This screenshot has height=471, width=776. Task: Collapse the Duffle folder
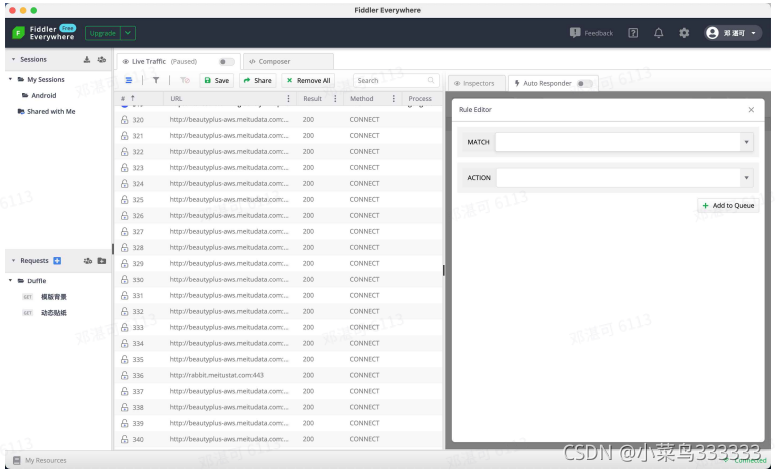[x=10, y=281]
